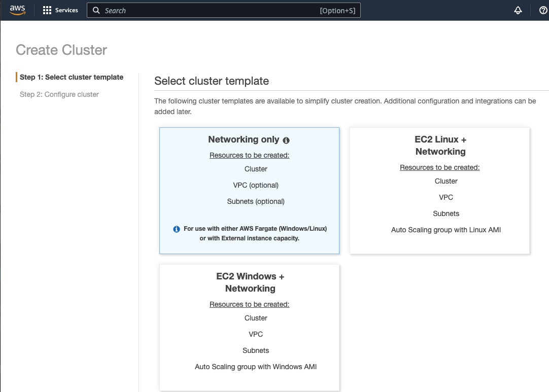Click the info icon beside Networking only
Screen dimensions: 549x392
[x=286, y=140]
